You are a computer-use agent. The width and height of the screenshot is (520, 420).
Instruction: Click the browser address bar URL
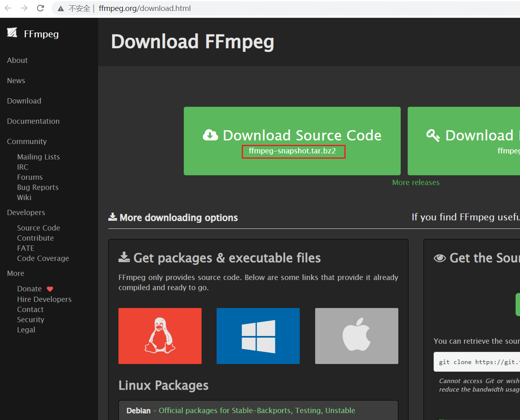point(145,9)
